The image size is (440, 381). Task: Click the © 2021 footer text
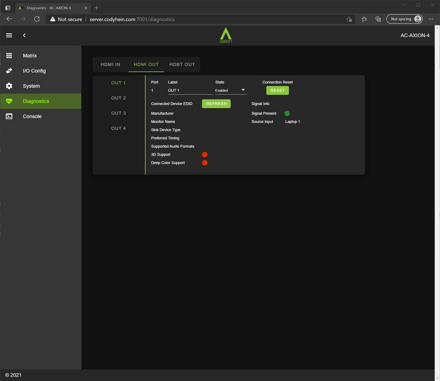pyautogui.click(x=13, y=375)
